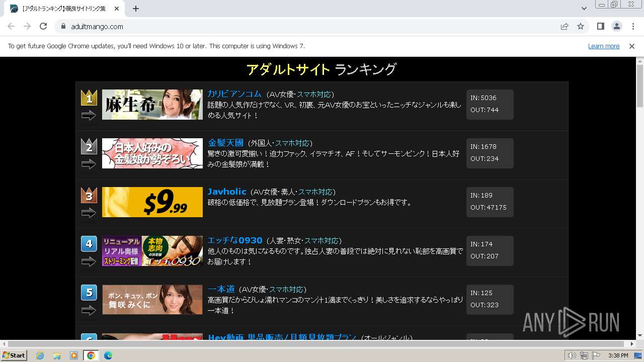644x362 pixels.
Task: Click the horizontal scrollbar right arrow
Action: click(632, 344)
